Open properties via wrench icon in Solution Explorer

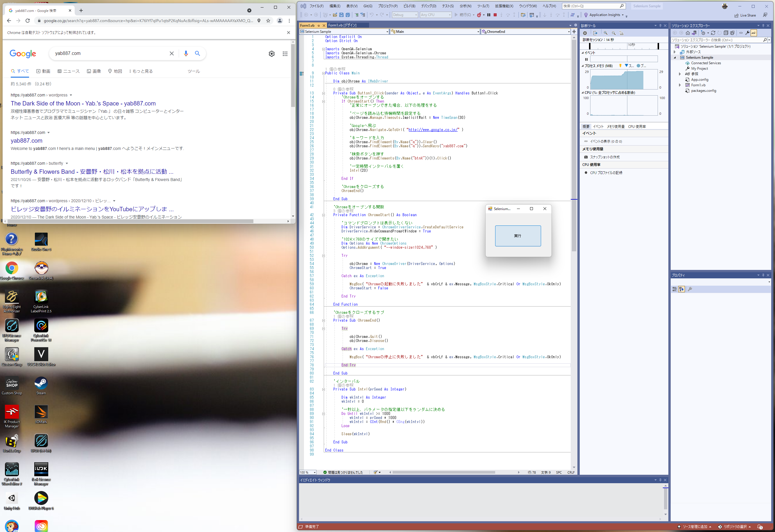point(747,33)
